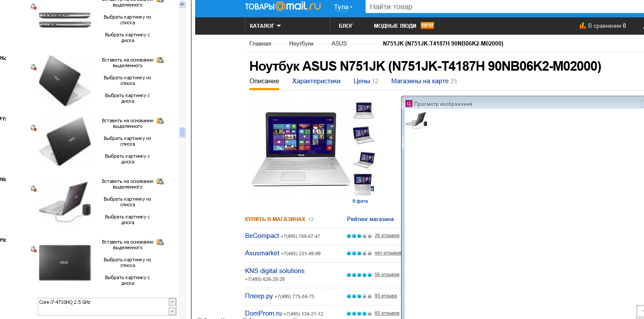Select the main laptop product image

pos(302,148)
